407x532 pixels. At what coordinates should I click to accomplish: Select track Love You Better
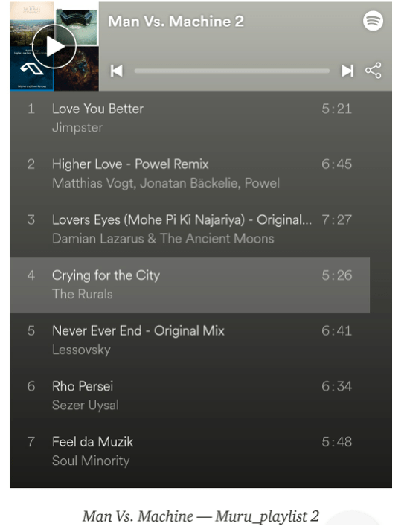[190, 118]
